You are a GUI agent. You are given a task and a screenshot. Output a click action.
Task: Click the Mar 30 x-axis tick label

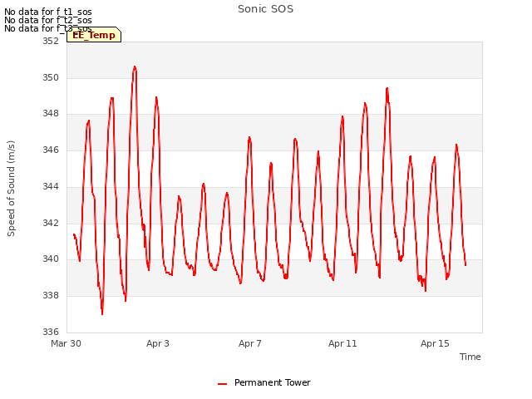pos(66,343)
